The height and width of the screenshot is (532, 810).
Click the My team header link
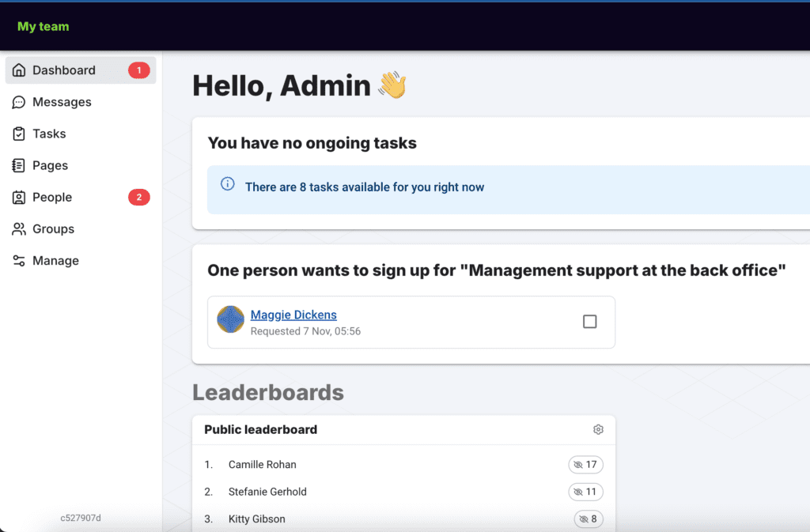(x=44, y=26)
